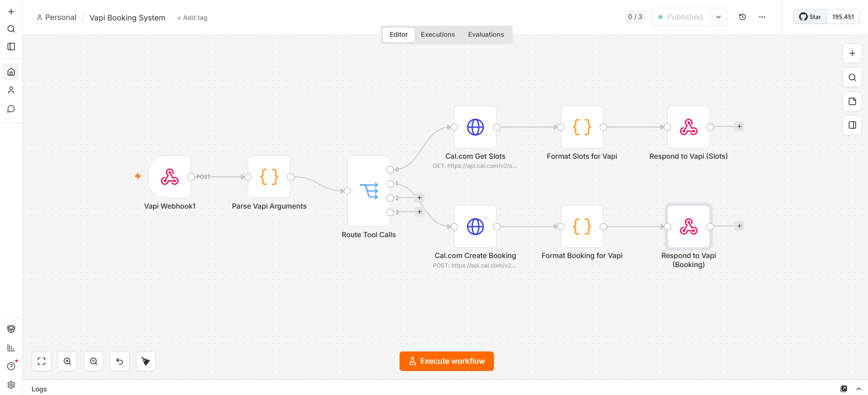
Task: Switch to the Evaluations tab
Action: tap(486, 34)
